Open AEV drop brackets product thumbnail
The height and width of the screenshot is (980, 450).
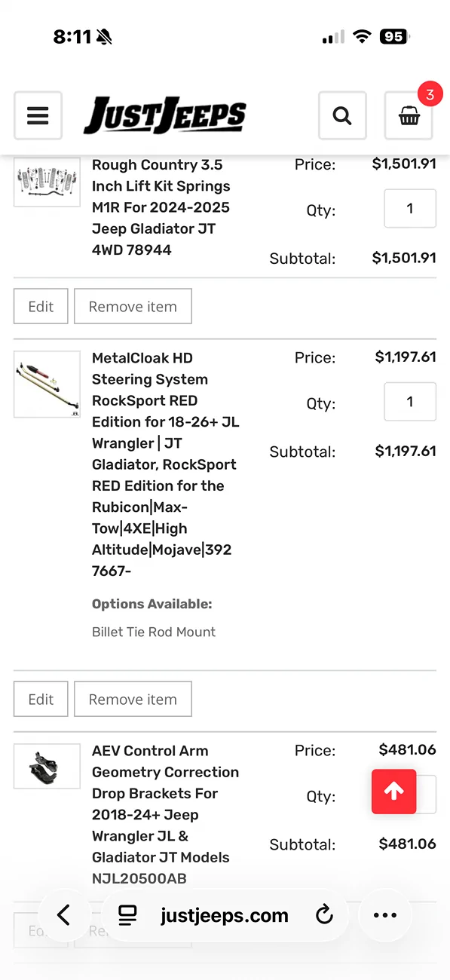tap(47, 766)
